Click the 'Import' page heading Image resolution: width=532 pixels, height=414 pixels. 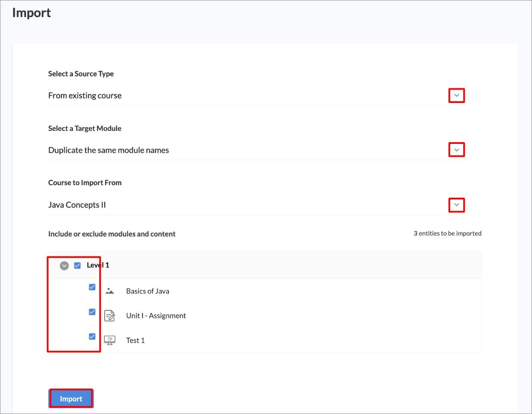tap(31, 13)
